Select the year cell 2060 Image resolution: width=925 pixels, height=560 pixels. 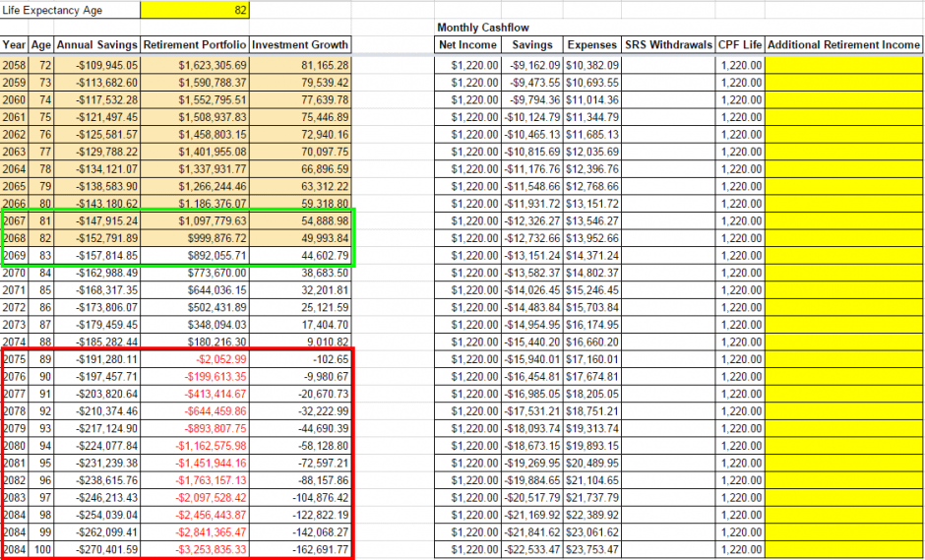pyautogui.click(x=14, y=99)
